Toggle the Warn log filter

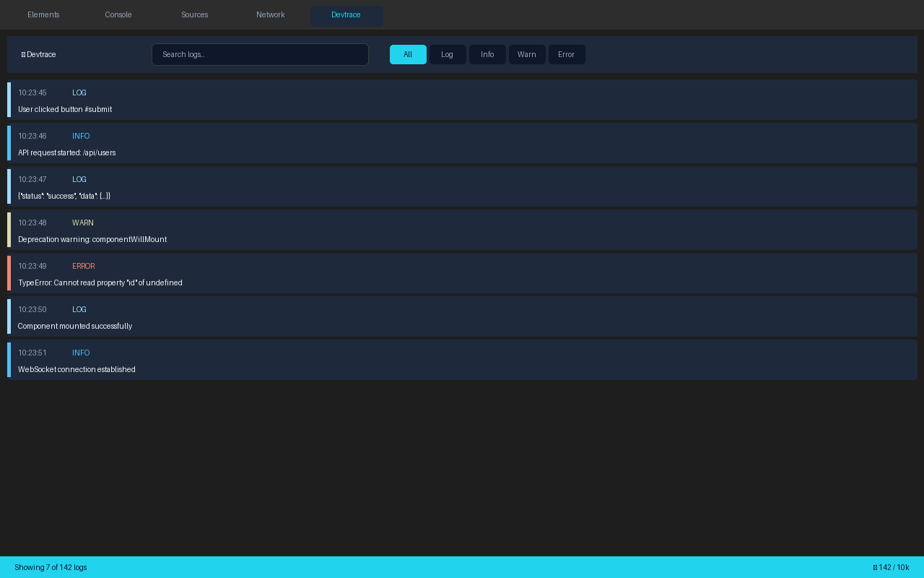(527, 54)
